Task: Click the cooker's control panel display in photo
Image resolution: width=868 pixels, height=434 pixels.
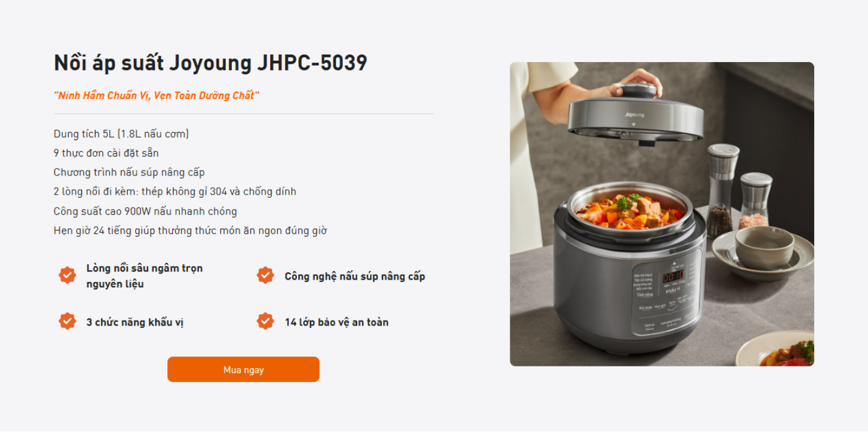Action: pos(672,276)
